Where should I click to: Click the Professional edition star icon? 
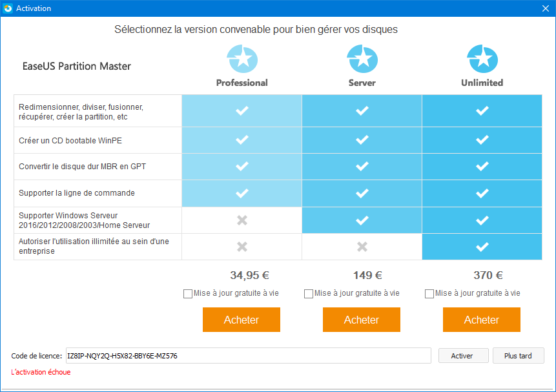click(242, 59)
